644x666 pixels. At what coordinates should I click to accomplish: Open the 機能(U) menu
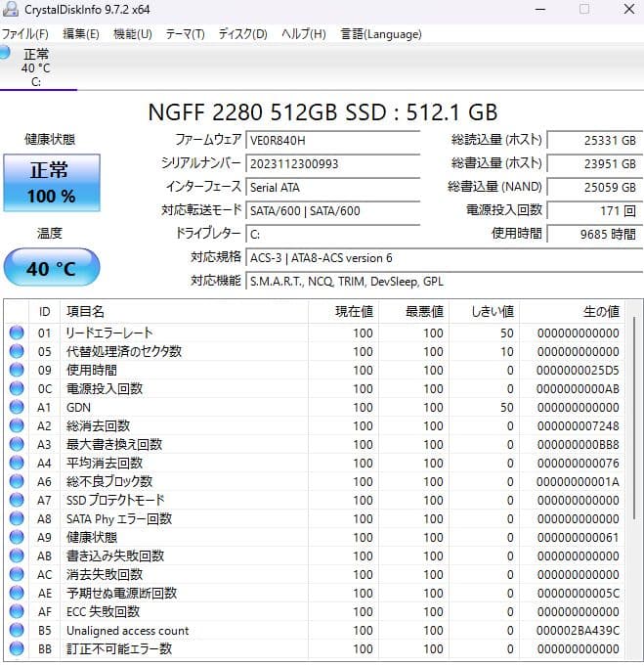point(133,34)
